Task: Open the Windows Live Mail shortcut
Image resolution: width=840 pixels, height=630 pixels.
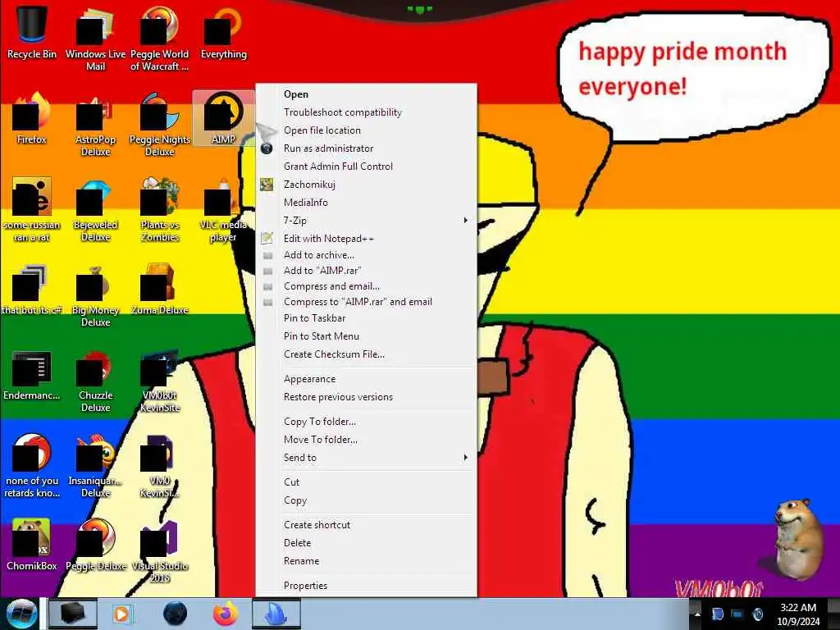Action: [x=95, y=39]
